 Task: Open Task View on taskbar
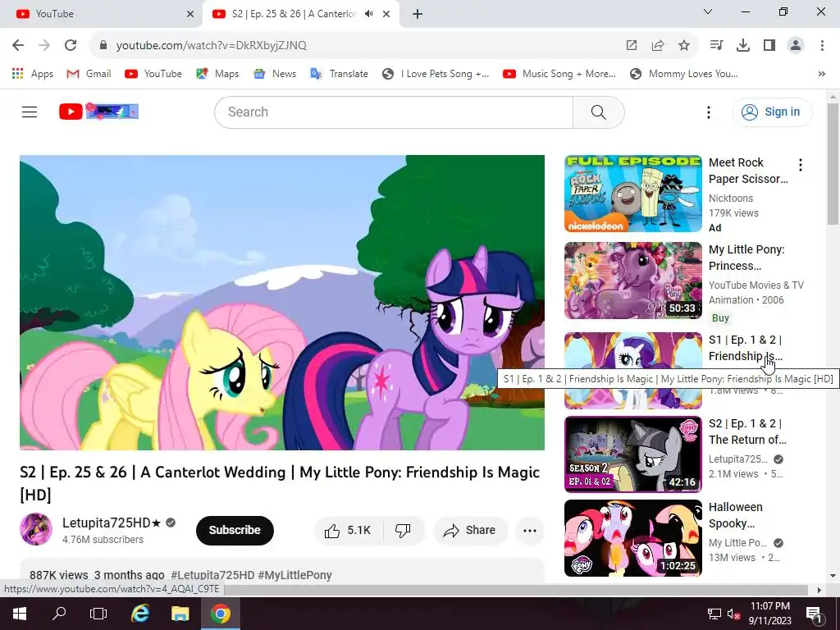click(x=98, y=614)
